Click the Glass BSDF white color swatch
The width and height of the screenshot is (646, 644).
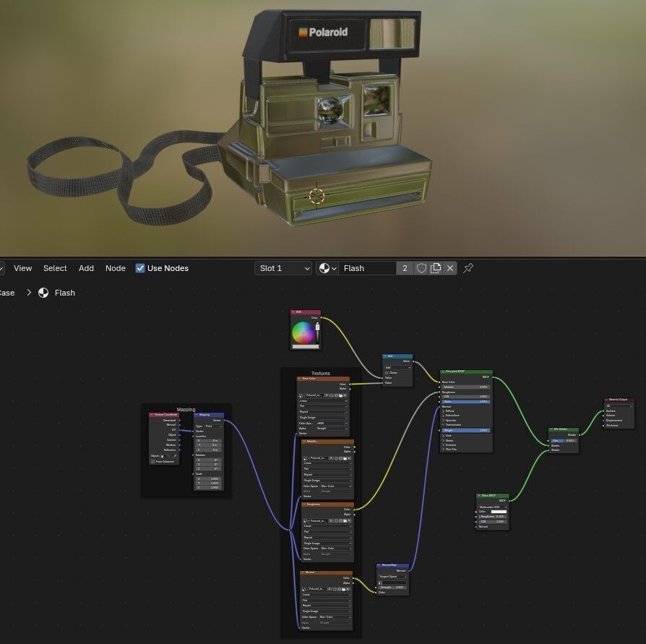(x=499, y=512)
